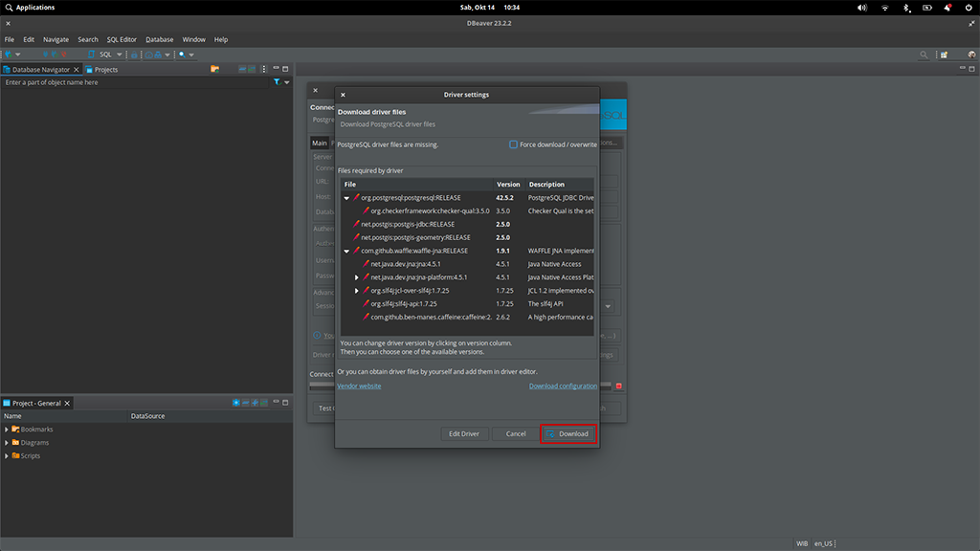Image resolution: width=980 pixels, height=551 pixels.
Task: Click the object name search field
Action: (134, 82)
